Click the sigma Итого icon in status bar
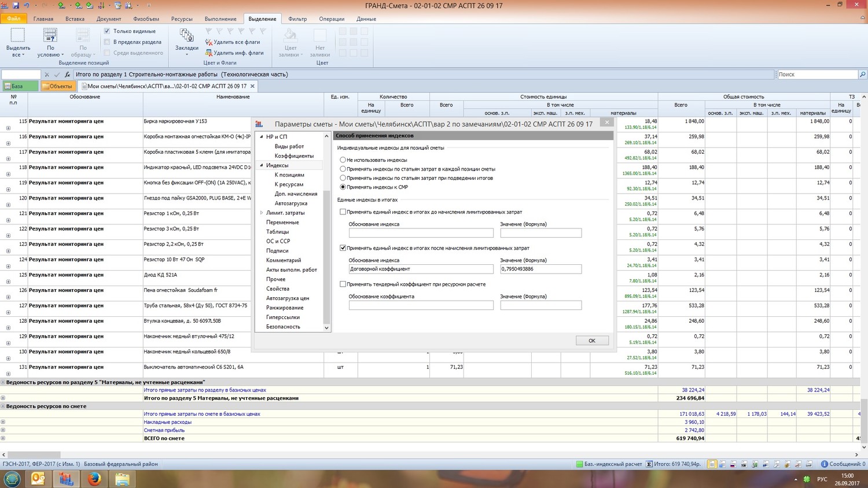Image resolution: width=868 pixels, height=488 pixels. (649, 464)
